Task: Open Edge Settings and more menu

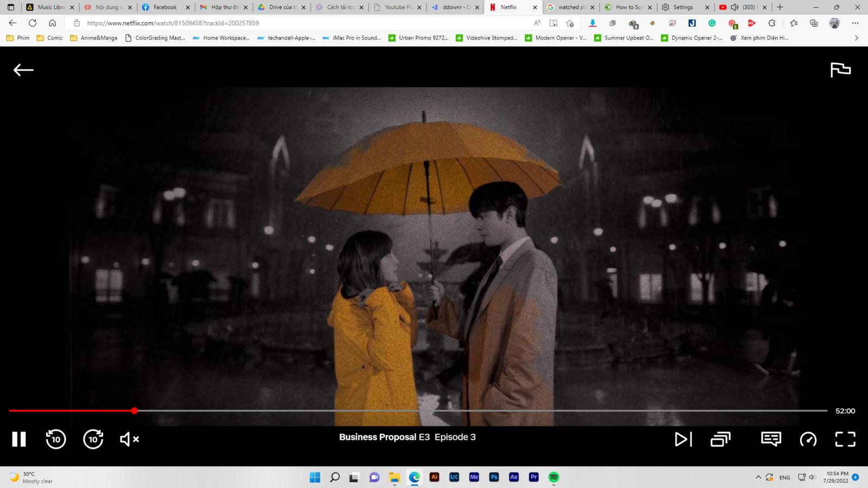Action: click(855, 23)
